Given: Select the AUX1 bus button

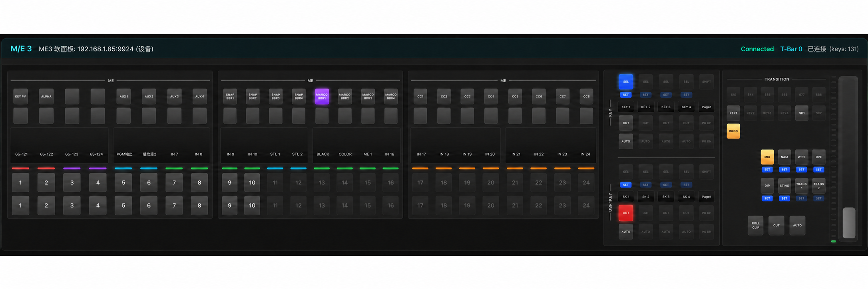Looking at the screenshot, I should click(123, 97).
